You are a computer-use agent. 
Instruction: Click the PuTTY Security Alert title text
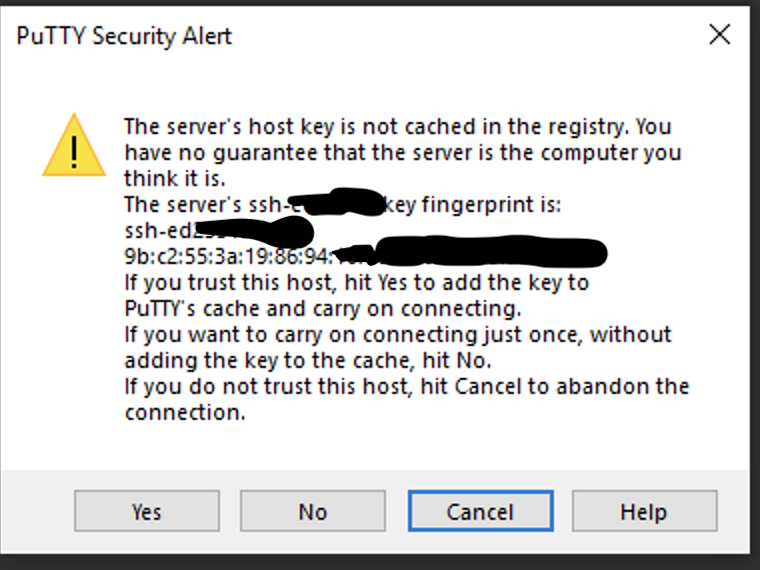point(124,37)
